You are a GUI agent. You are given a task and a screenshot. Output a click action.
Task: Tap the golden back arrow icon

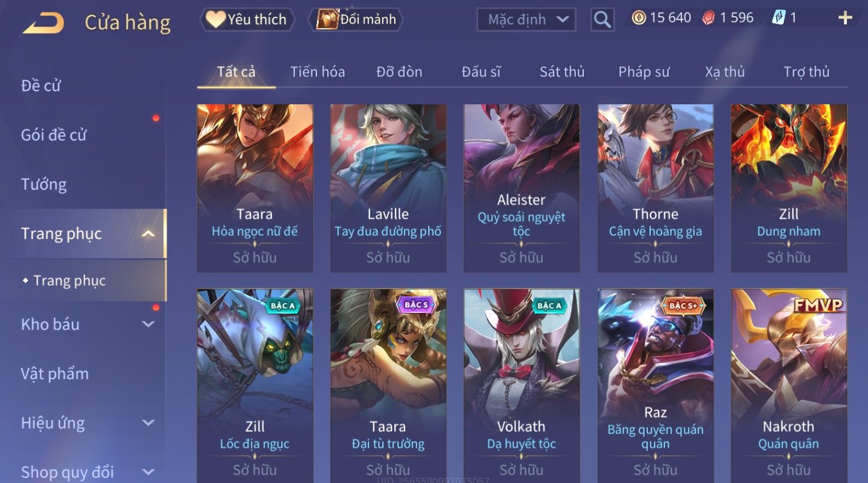pos(43,23)
